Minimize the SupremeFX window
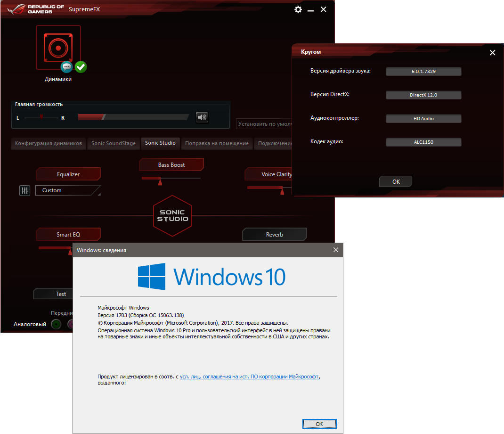Screen dimensions: 504x434 (x=310, y=10)
